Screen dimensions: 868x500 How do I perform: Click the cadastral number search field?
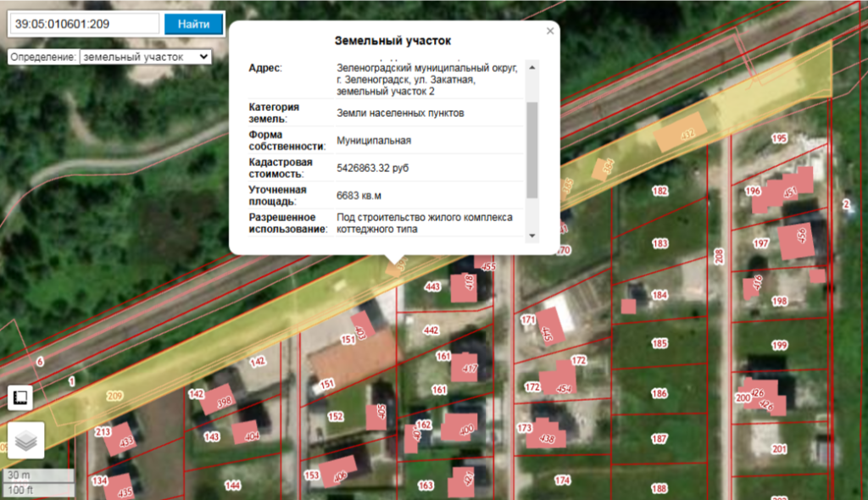84,24
